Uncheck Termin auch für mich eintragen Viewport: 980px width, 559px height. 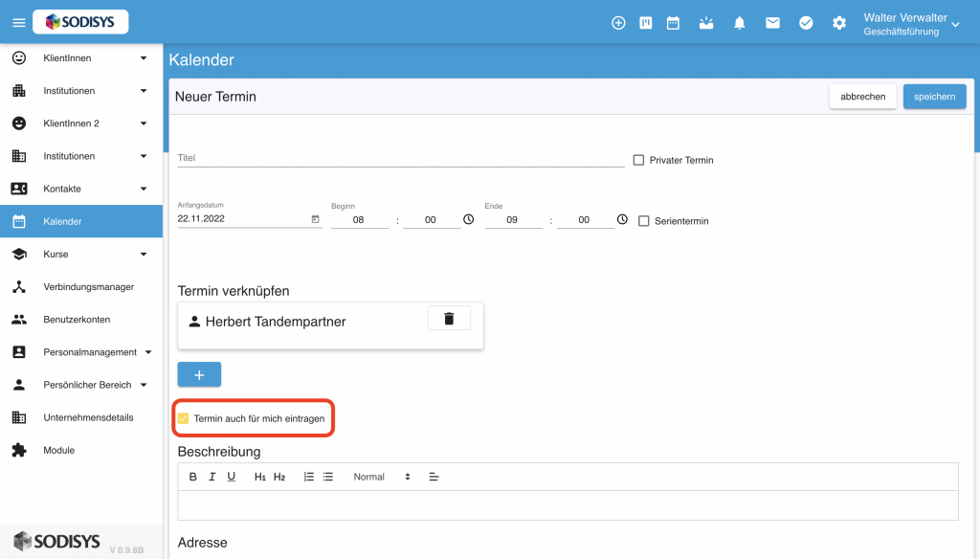[183, 418]
